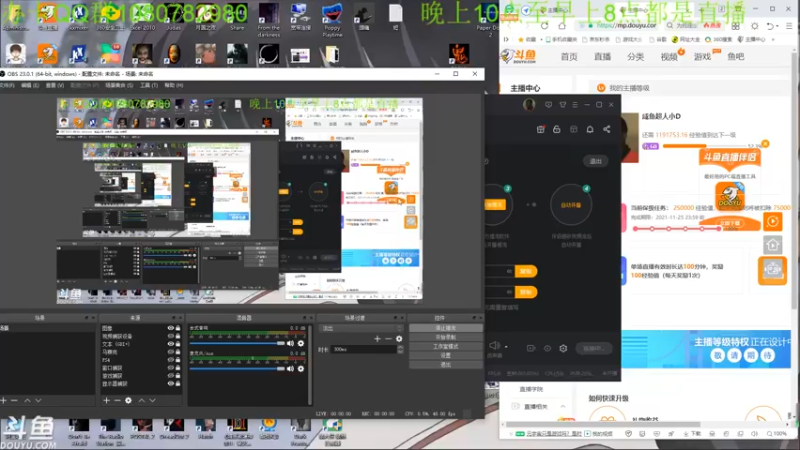Open browser extensions grid icon

click(x=735, y=26)
